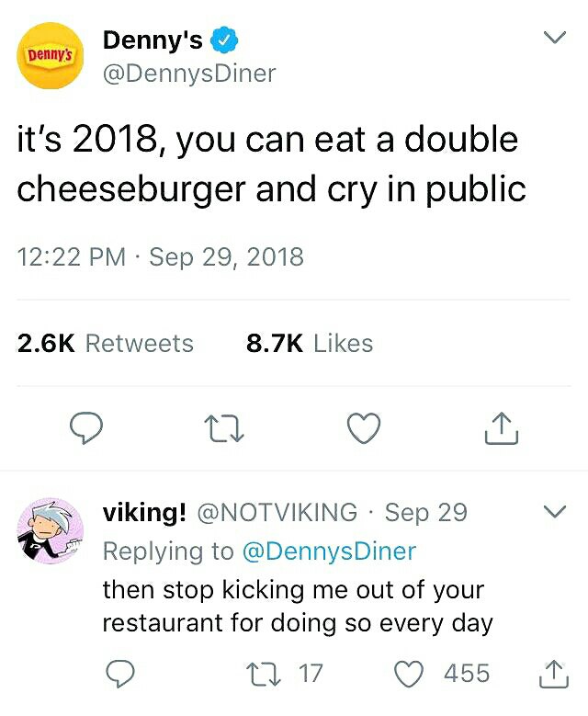Open the 12:22 PM Sep 29, 2018 timestamp

pyautogui.click(x=160, y=256)
